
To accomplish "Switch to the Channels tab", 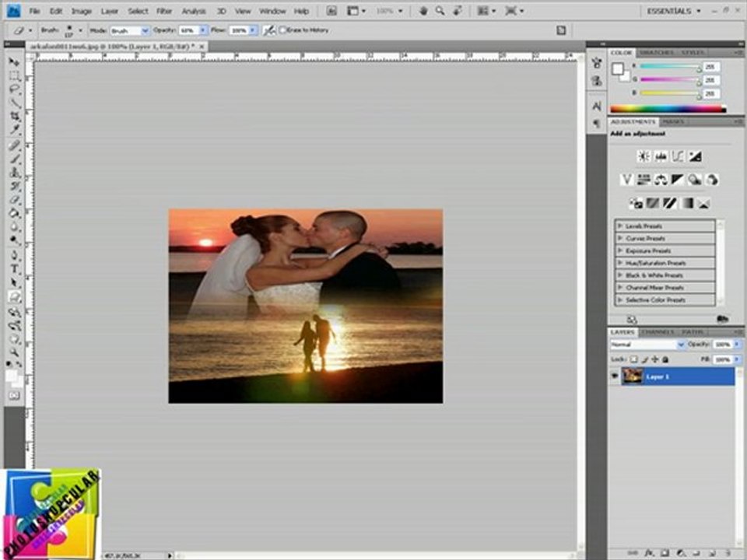I will 657,332.
